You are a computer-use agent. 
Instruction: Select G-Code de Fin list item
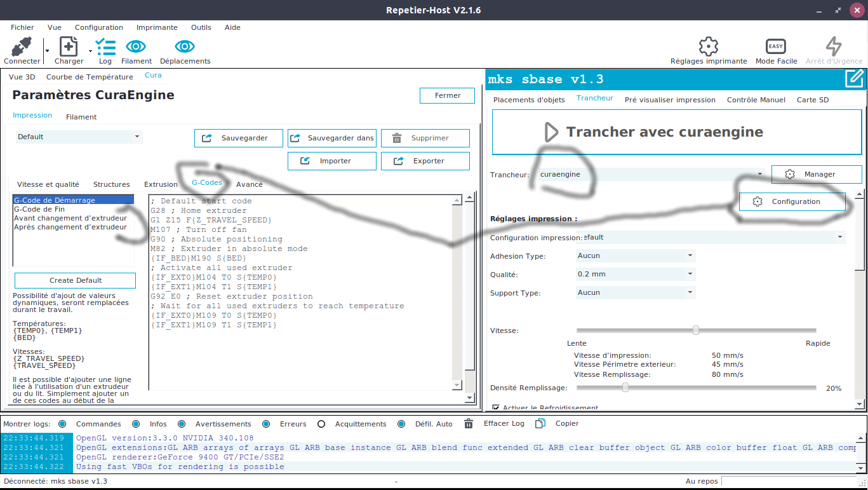pyautogui.click(x=39, y=209)
